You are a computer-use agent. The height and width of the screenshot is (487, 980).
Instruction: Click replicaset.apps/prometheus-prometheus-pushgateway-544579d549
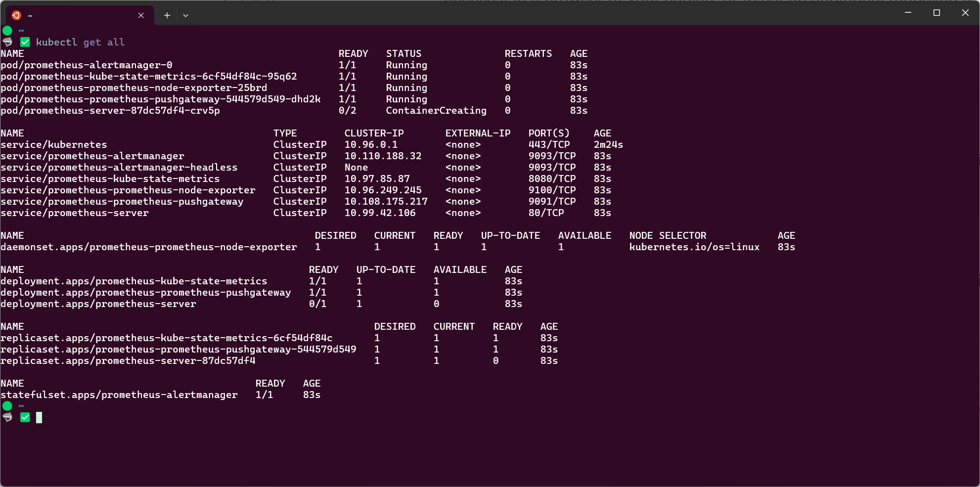pyautogui.click(x=178, y=349)
